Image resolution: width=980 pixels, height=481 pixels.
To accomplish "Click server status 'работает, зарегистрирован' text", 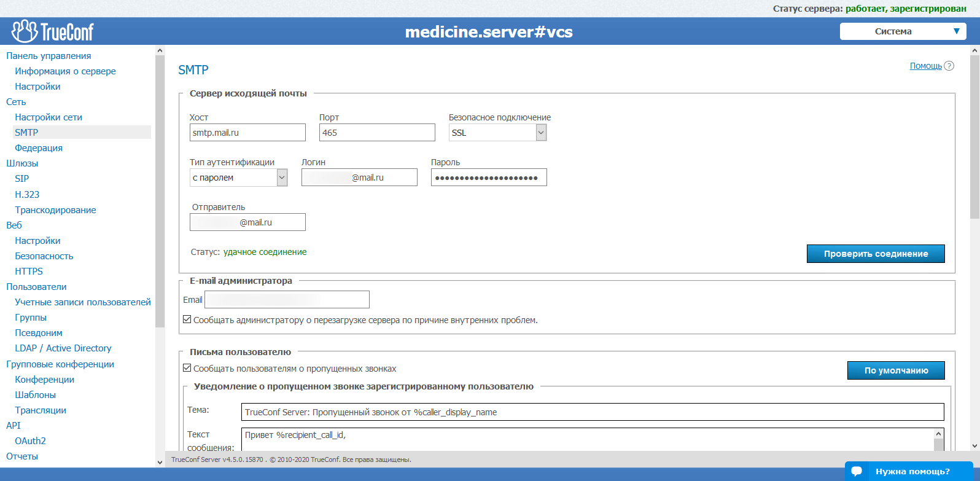I will click(x=906, y=9).
